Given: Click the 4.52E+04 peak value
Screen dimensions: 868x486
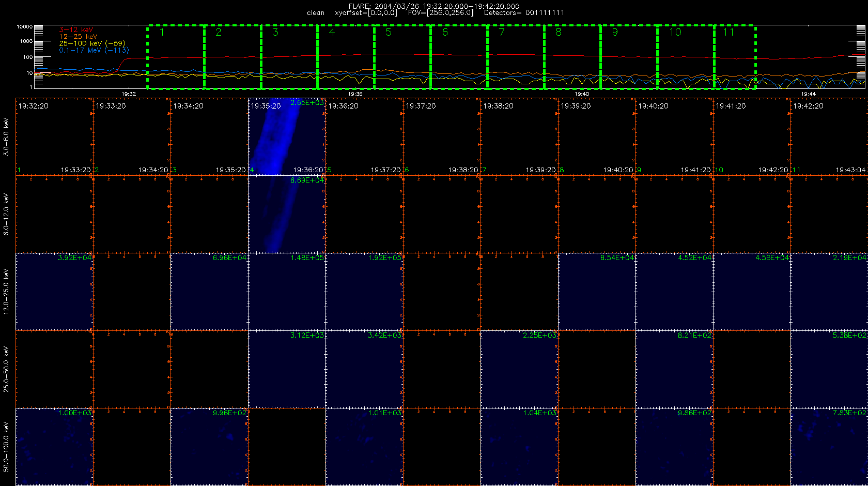Looking at the screenshot, I should [x=695, y=258].
